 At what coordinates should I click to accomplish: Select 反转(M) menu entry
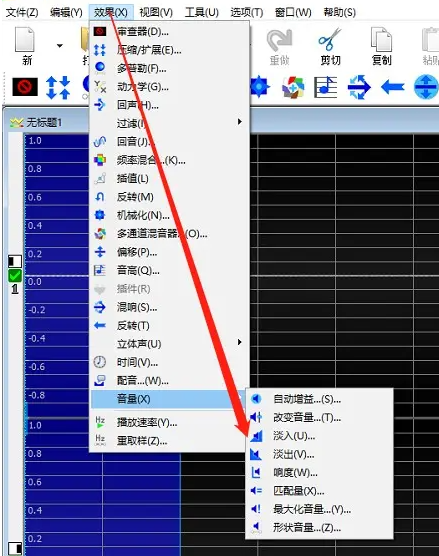point(170,197)
